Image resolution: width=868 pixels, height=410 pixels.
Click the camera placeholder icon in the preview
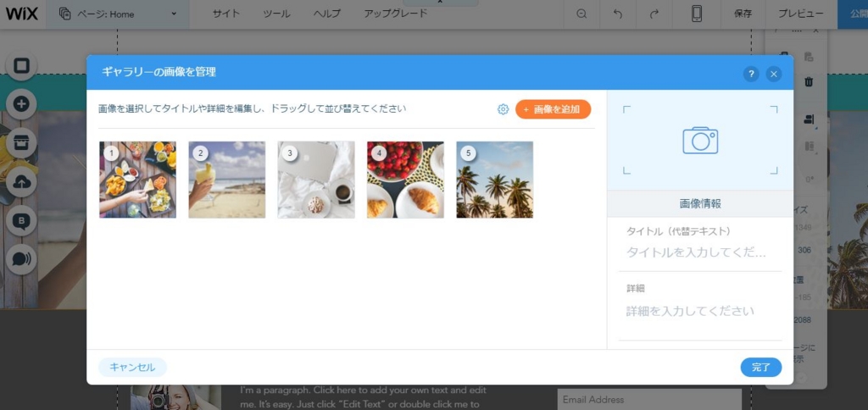(700, 140)
